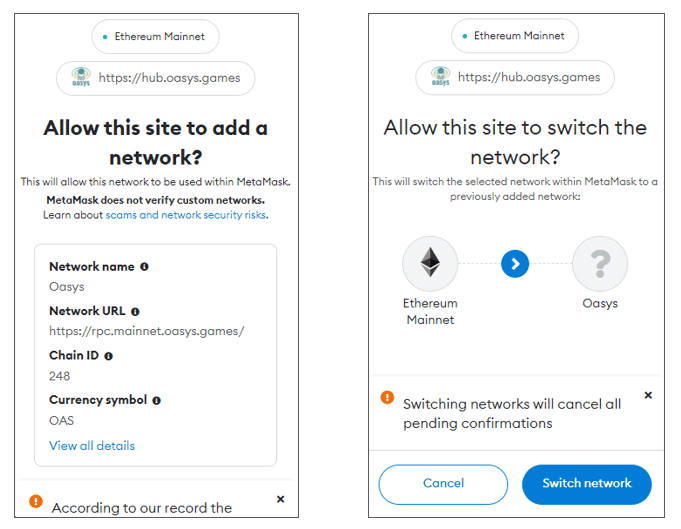Click the Oasys question mark icon
The image size is (681, 529).
tap(600, 264)
